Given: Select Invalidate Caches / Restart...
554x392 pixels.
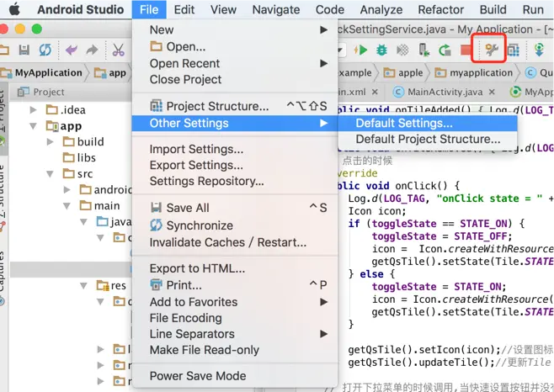Looking at the screenshot, I should tap(235, 242).
